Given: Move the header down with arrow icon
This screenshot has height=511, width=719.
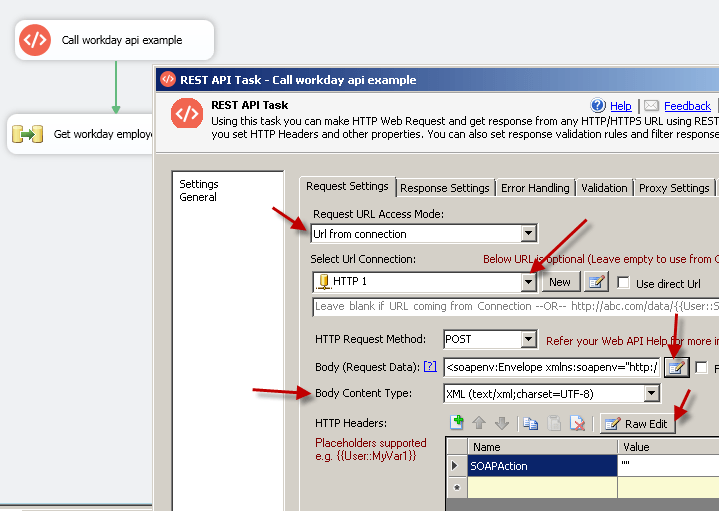Looking at the screenshot, I should 502,422.
